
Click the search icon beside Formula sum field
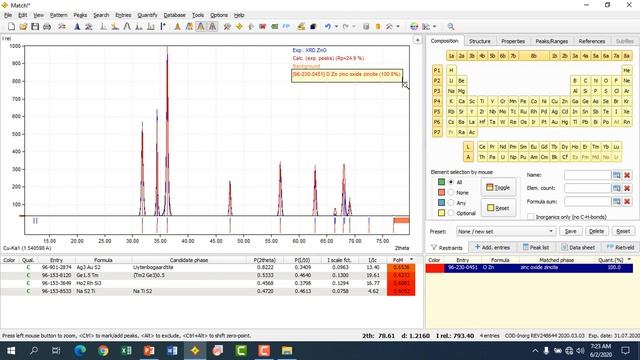coord(616,201)
